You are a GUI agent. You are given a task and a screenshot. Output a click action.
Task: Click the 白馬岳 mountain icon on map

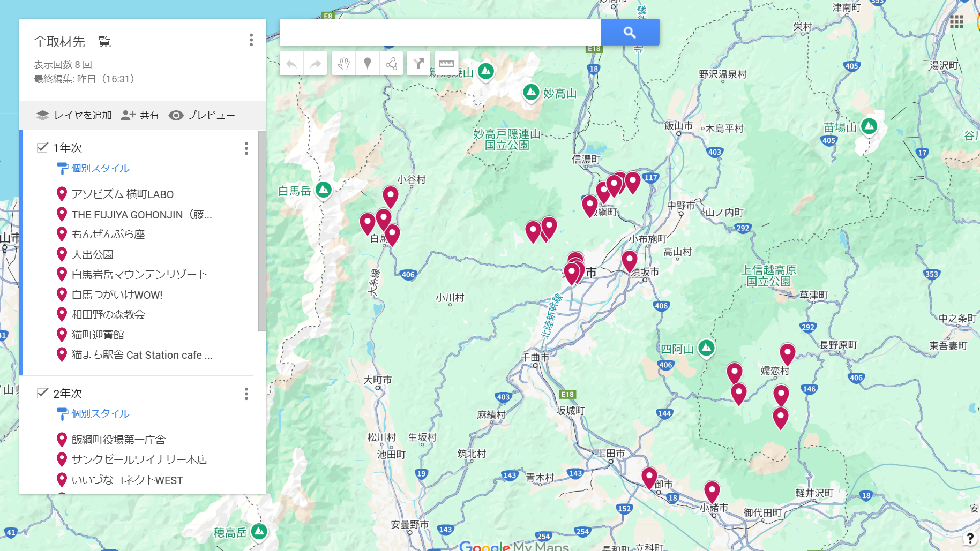point(323,189)
